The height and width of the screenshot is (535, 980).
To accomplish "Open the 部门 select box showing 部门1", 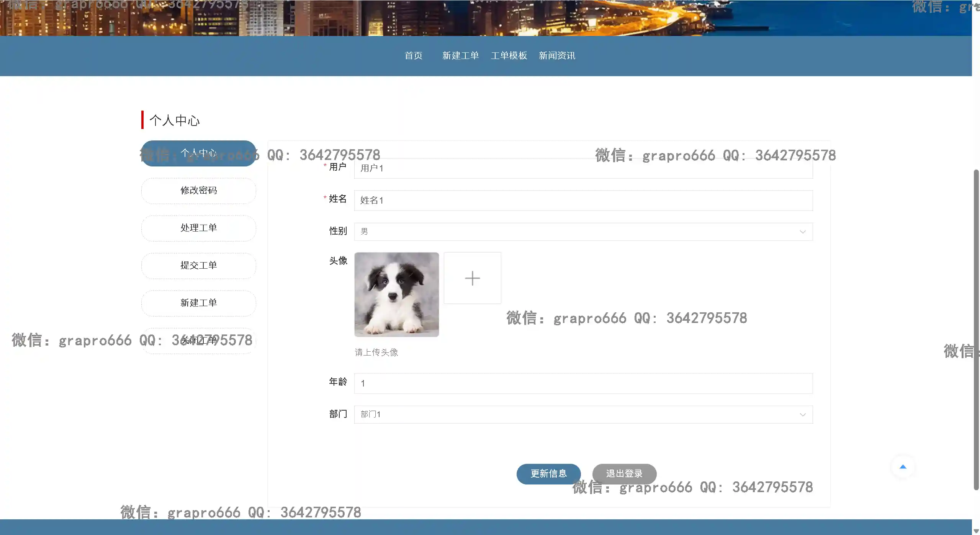I will tap(574, 415).
